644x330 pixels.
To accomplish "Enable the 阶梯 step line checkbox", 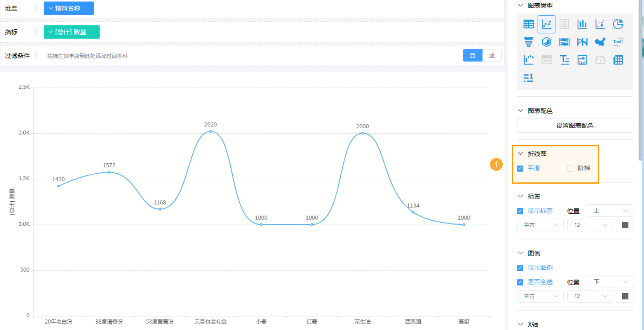I will tap(570, 169).
